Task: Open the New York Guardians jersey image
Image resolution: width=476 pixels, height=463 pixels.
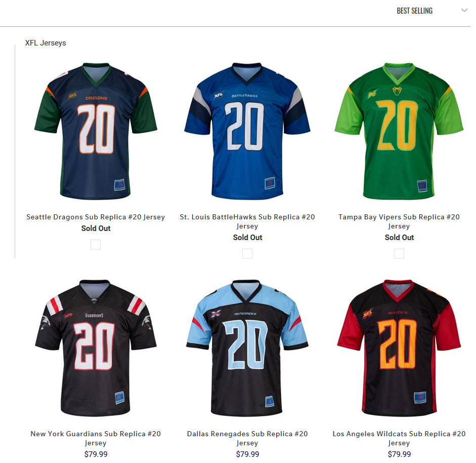Action: pyautogui.click(x=96, y=348)
